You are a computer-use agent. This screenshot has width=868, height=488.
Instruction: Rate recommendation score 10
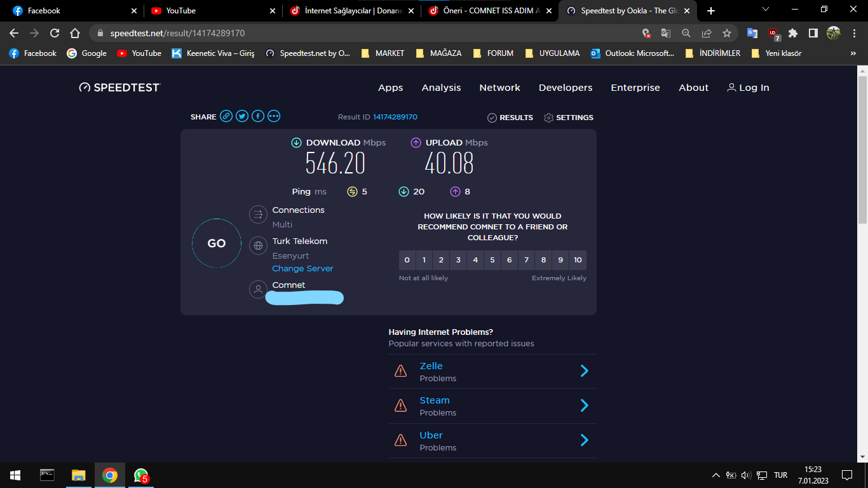(x=578, y=260)
